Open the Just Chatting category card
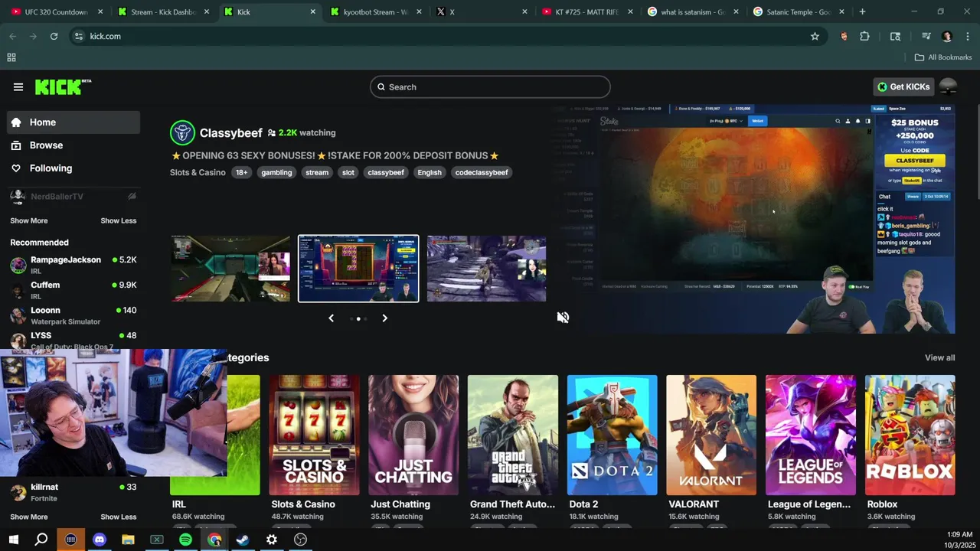The image size is (980, 551). pos(413,435)
